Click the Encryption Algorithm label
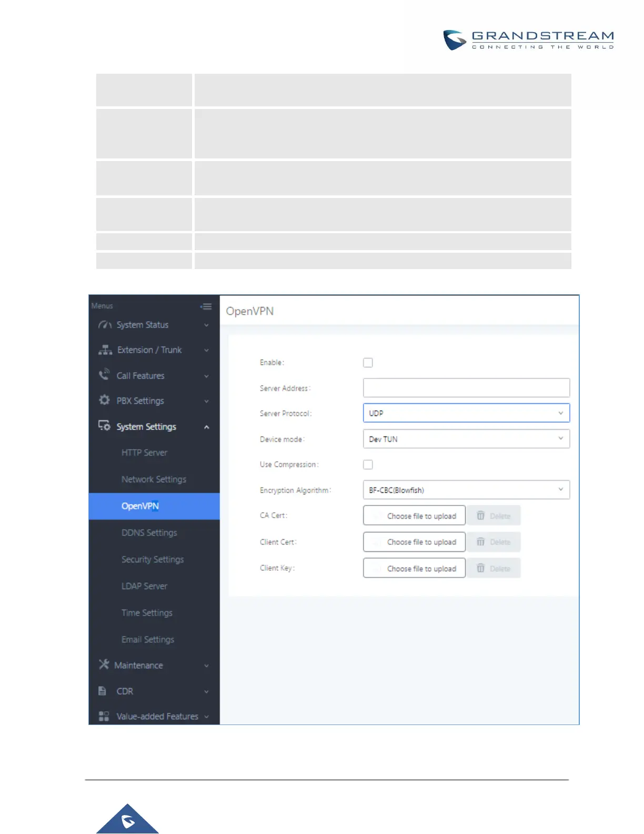 click(x=295, y=490)
